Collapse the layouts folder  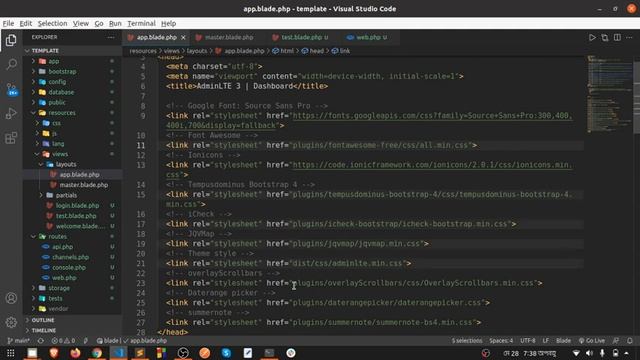pyautogui.click(x=72, y=164)
